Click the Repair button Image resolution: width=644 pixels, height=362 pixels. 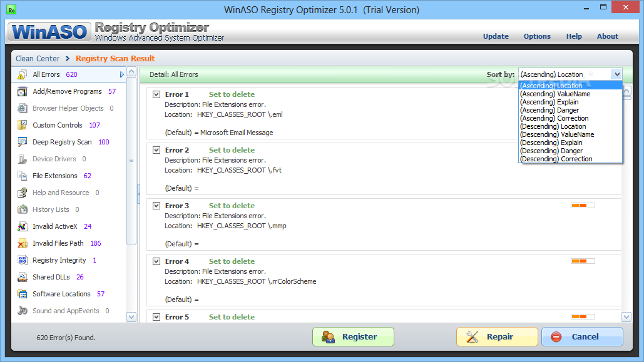tap(497, 337)
